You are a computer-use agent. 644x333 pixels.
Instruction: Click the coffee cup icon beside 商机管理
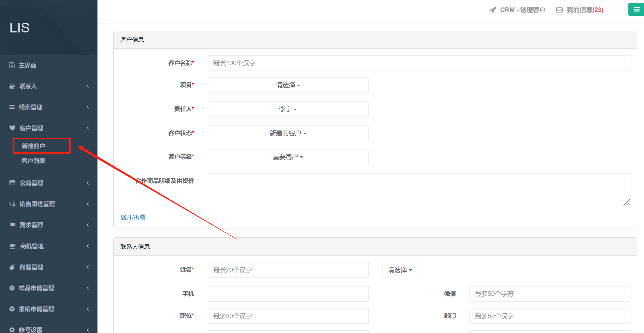(12, 246)
